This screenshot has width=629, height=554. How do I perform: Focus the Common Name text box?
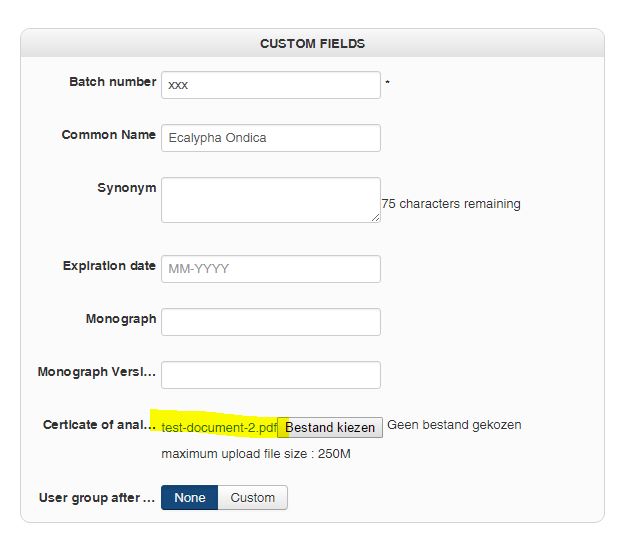270,138
